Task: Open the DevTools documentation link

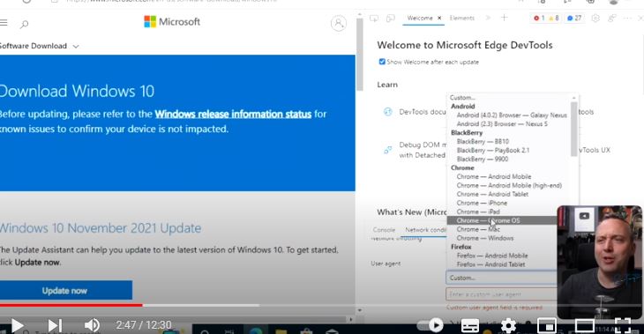Action: pyautogui.click(x=423, y=112)
